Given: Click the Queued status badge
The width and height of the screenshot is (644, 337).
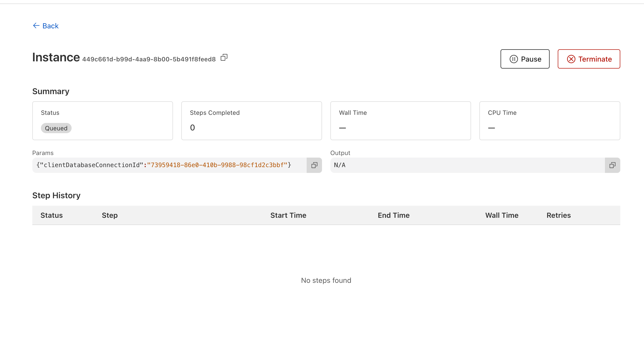Looking at the screenshot, I should point(56,128).
